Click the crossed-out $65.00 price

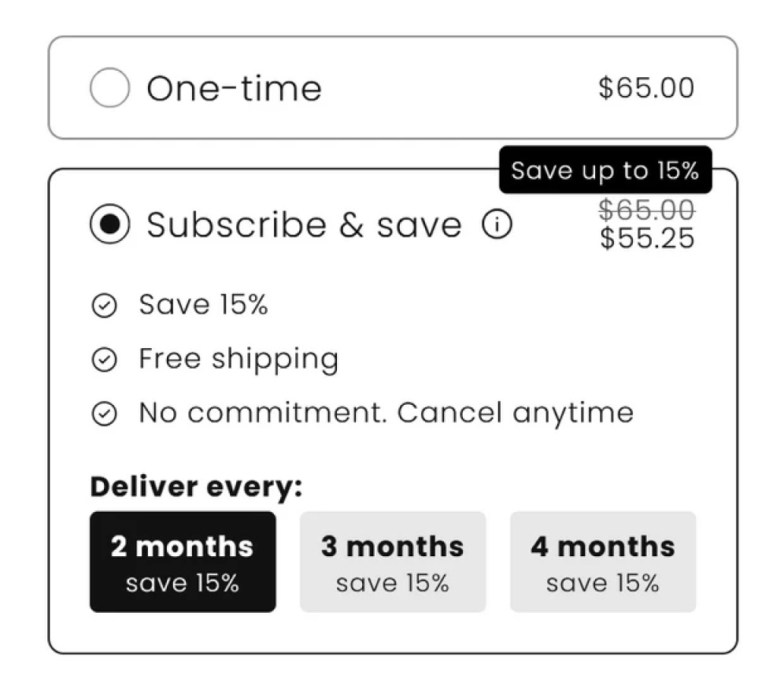[x=646, y=211]
